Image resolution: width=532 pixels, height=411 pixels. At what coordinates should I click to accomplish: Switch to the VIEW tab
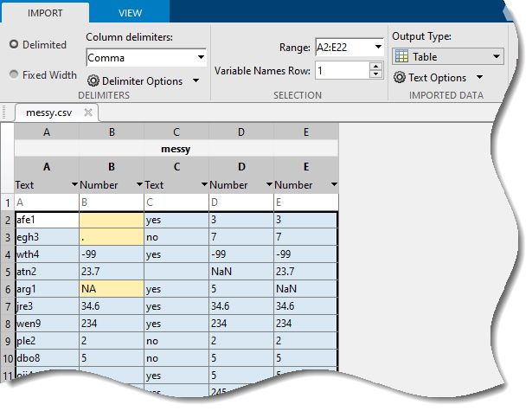[131, 13]
